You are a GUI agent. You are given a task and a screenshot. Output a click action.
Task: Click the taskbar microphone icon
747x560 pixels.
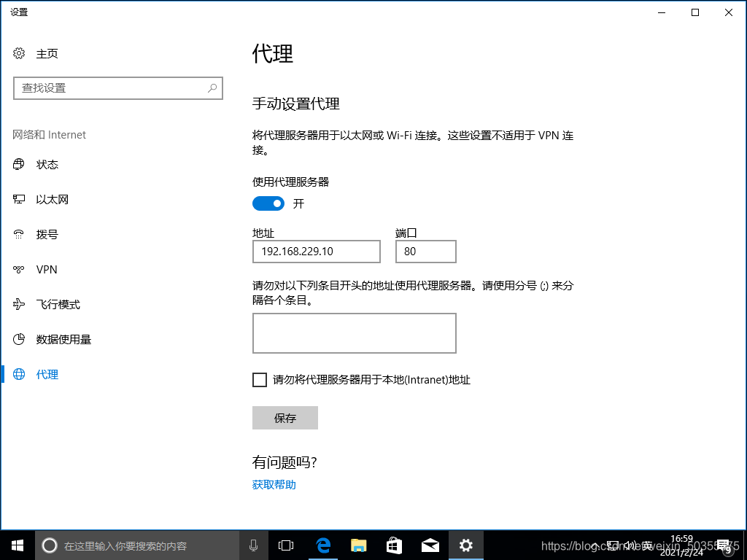point(253,545)
